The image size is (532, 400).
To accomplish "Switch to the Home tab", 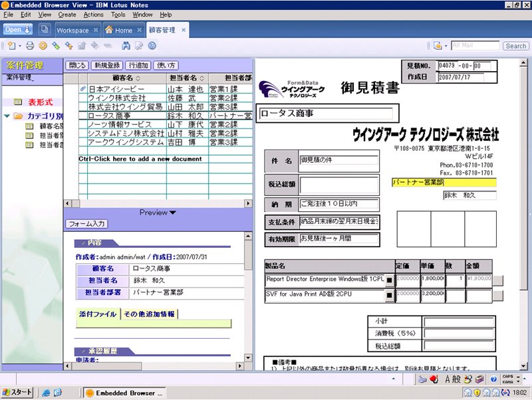I will click(123, 30).
